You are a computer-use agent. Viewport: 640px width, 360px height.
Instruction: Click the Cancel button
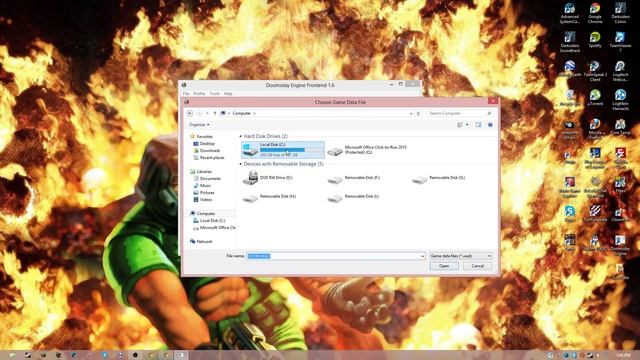(x=478, y=266)
